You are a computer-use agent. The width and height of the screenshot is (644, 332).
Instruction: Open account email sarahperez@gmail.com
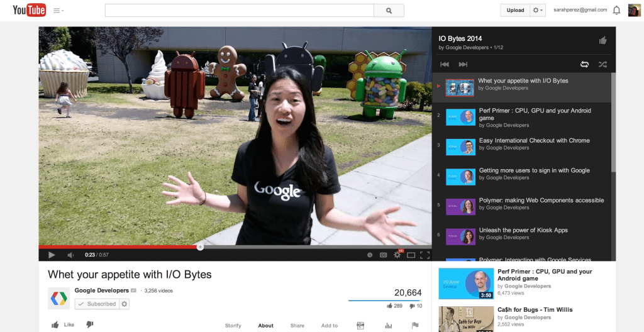click(x=580, y=10)
